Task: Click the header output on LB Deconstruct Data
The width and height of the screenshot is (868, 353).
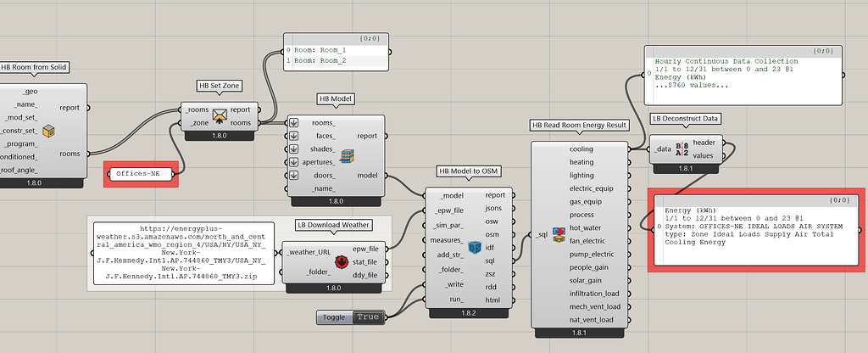Action: [704, 143]
